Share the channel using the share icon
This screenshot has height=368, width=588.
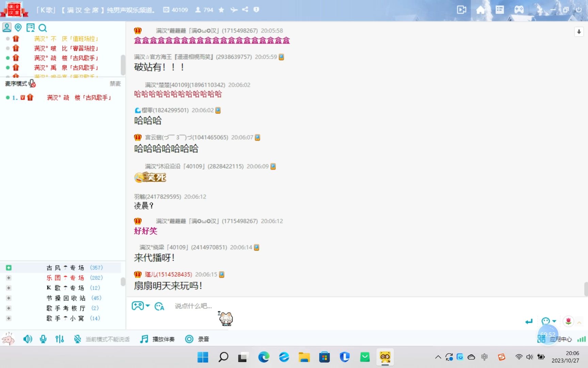(245, 10)
